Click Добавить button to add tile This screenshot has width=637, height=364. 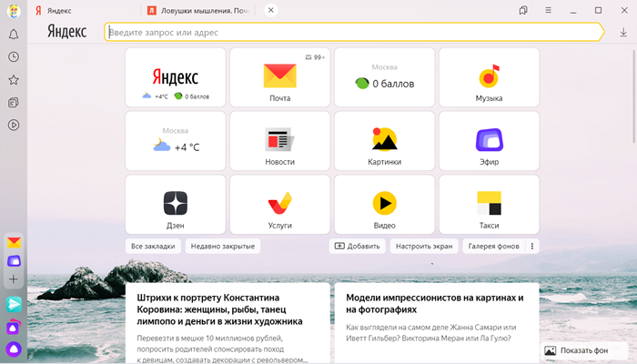(x=357, y=247)
